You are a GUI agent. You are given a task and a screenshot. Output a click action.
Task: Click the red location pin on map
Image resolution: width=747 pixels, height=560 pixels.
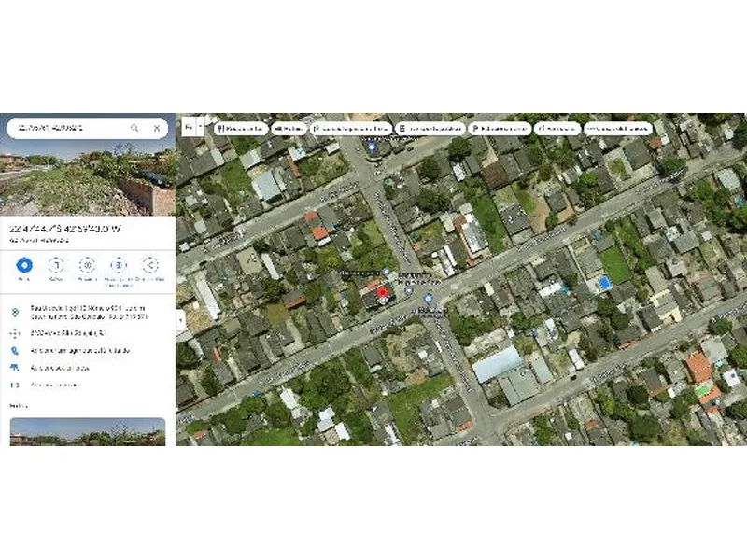click(383, 293)
